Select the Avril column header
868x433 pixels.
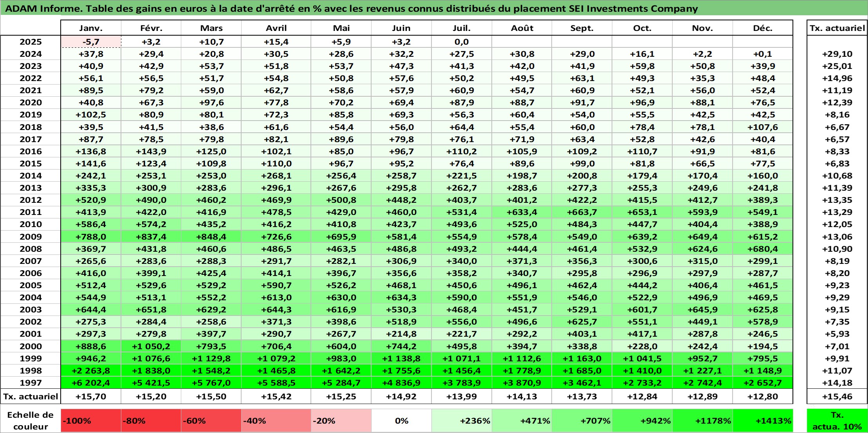pyautogui.click(x=276, y=28)
